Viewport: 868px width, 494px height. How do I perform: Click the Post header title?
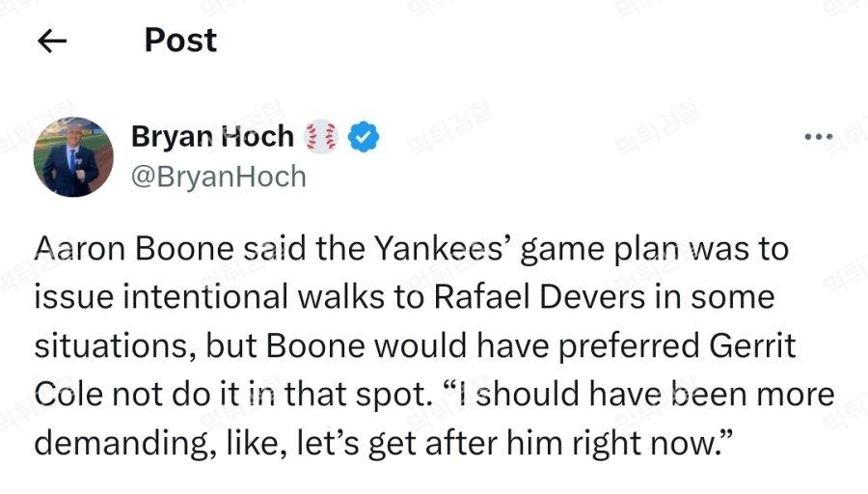pos(180,41)
